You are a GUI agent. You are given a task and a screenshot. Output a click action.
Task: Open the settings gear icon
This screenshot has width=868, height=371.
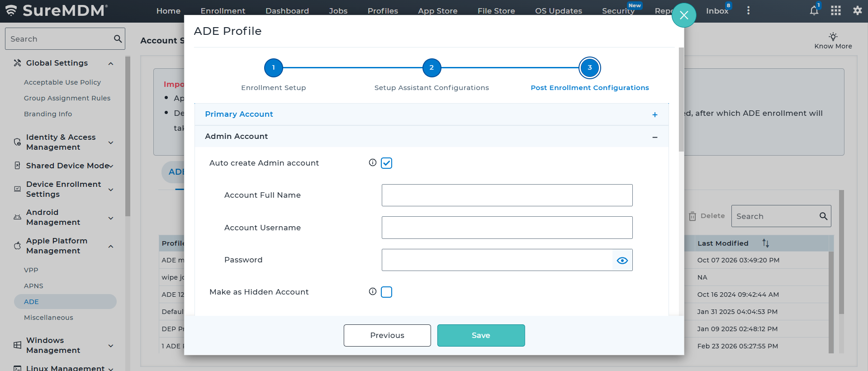[x=857, y=10]
